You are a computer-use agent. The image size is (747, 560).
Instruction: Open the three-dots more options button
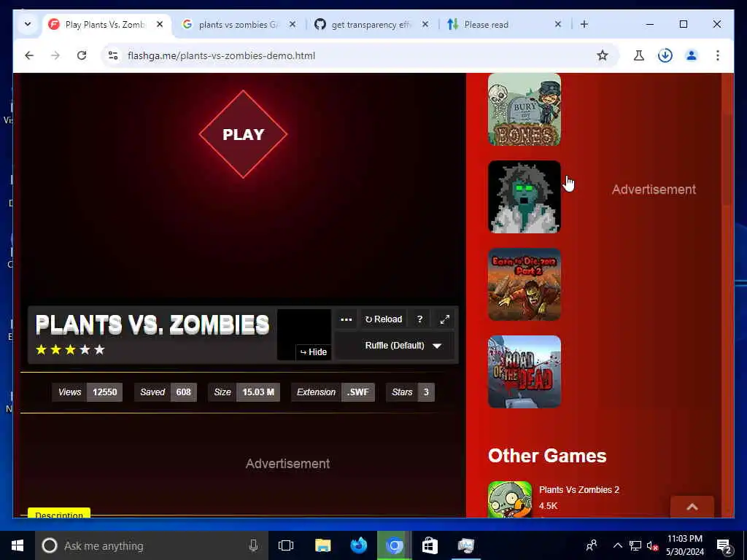point(347,319)
